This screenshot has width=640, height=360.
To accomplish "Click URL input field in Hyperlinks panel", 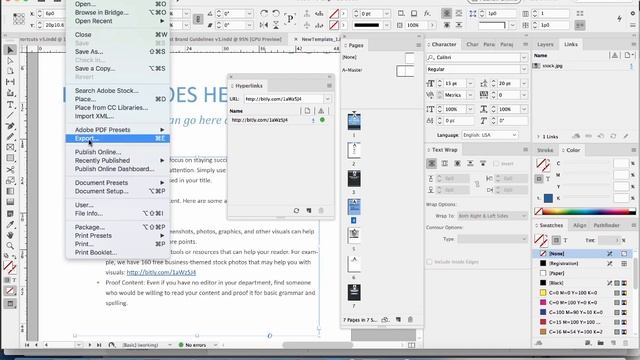I will tap(284, 99).
